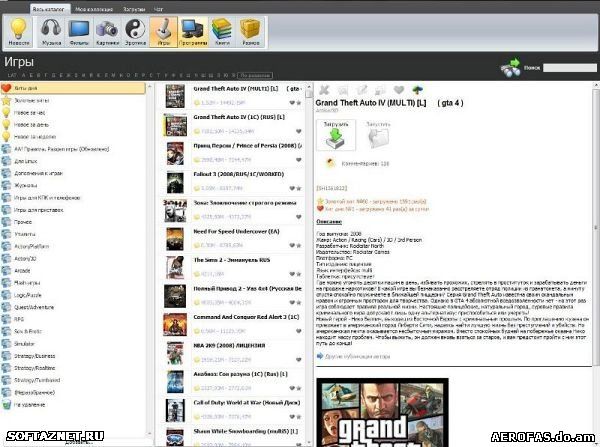Select Журналы category in sidebar
The image size is (600, 447).
tap(27, 184)
